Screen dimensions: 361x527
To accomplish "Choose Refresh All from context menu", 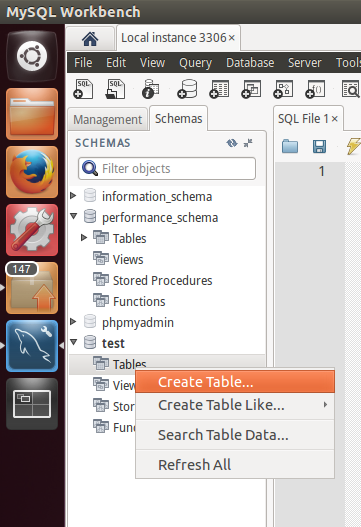I will pyautogui.click(x=235, y=465).
